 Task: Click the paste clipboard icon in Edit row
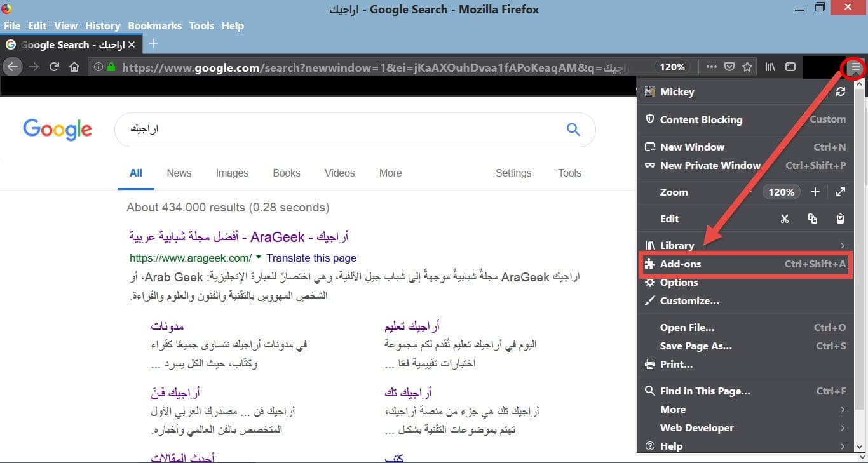[840, 218]
